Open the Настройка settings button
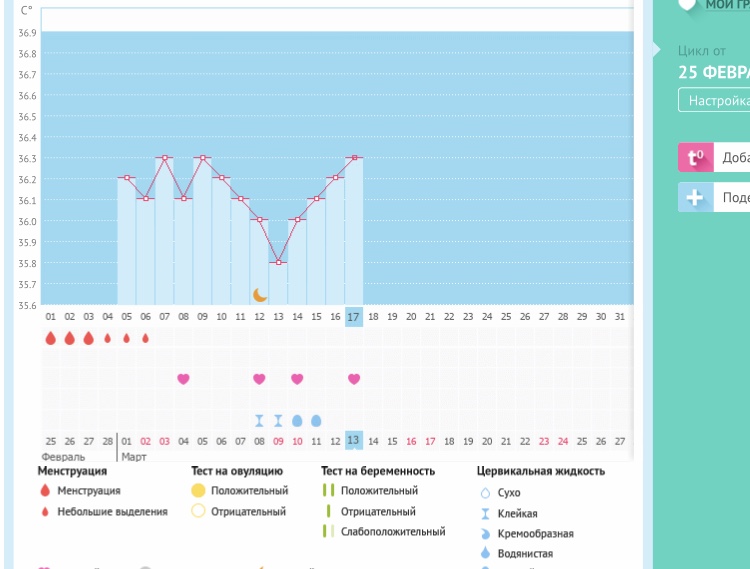The height and width of the screenshot is (569, 750). tap(715, 101)
